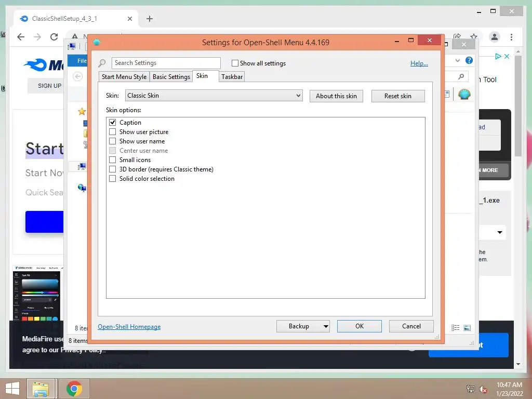Select the ClassicShellSetup_4_3_1 browser tab
This screenshot has width=532, height=399.
(x=76, y=19)
